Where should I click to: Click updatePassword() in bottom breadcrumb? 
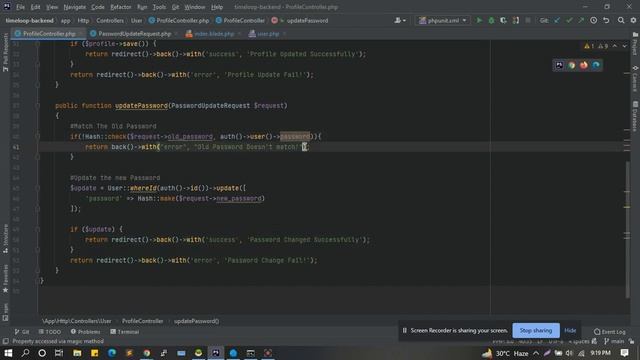(x=196, y=321)
